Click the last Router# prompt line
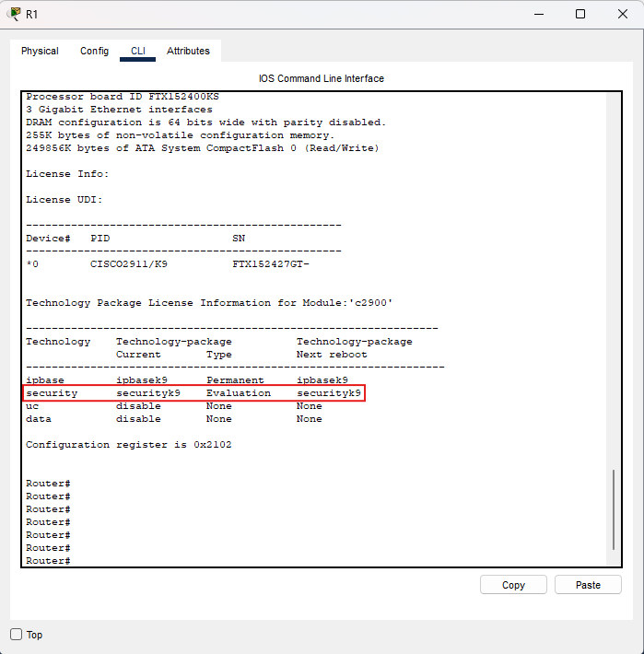This screenshot has height=654, width=644. coord(49,561)
